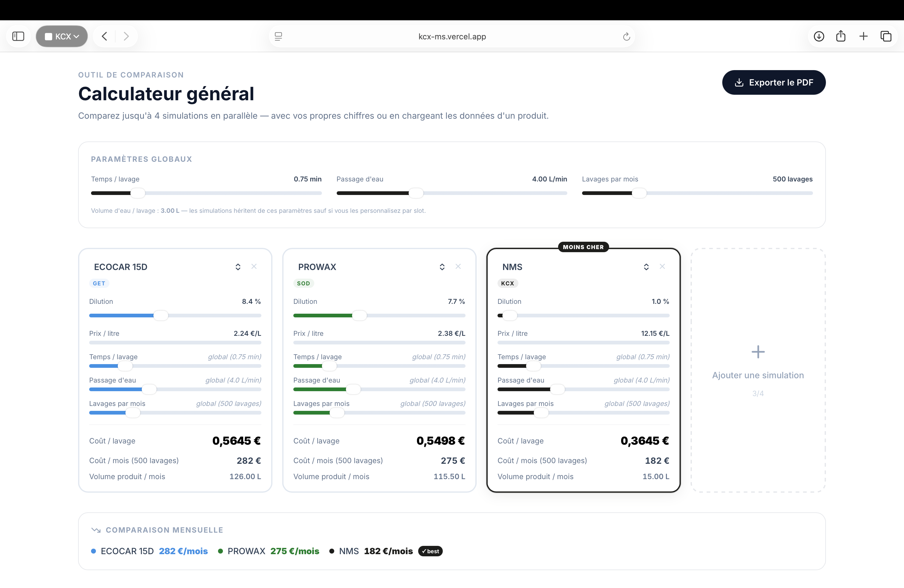Open the product selector on PROWAX card

pos(442,267)
